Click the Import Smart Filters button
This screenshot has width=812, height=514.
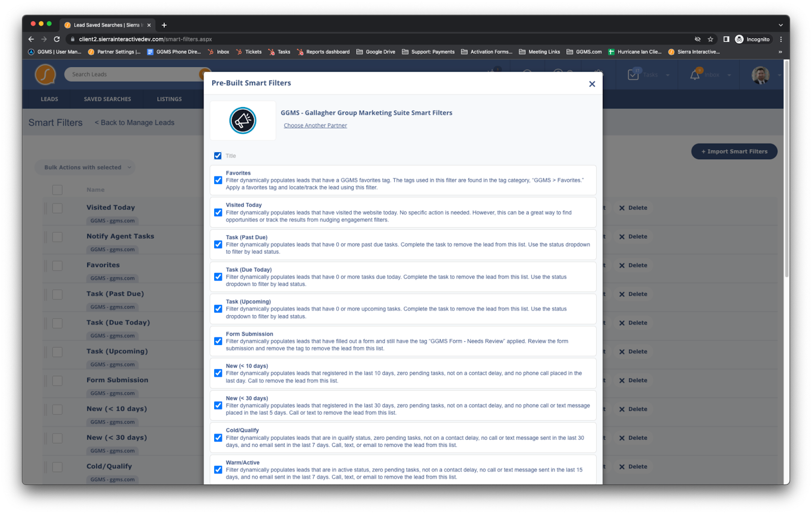click(x=734, y=152)
